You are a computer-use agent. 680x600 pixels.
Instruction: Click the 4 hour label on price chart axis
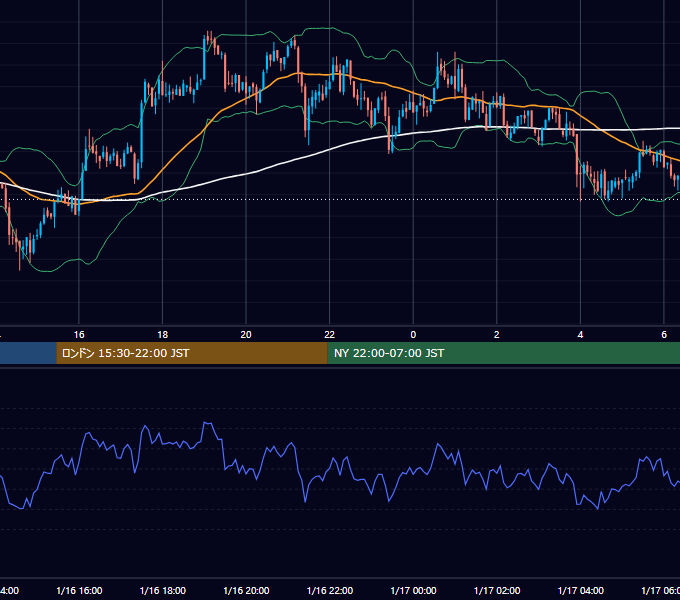point(580,335)
